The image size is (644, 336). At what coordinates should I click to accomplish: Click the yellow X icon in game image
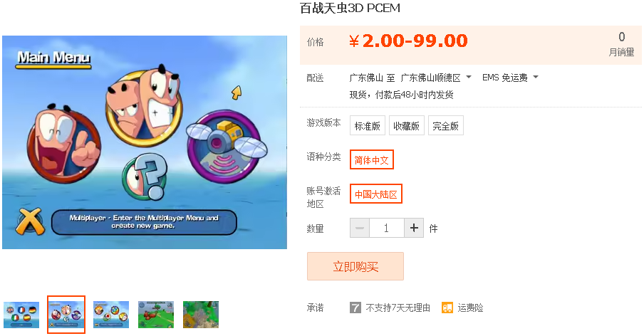click(x=30, y=222)
